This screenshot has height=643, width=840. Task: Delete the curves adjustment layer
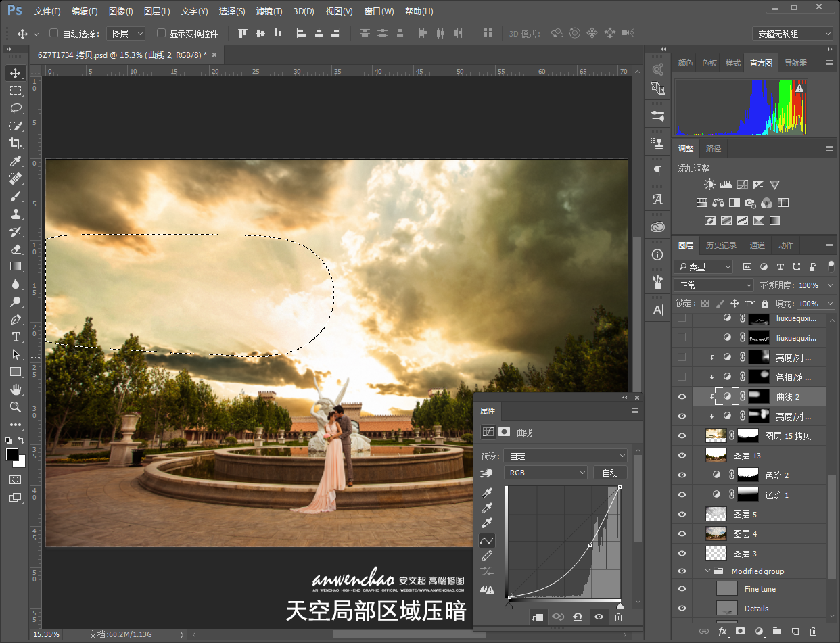click(x=618, y=617)
